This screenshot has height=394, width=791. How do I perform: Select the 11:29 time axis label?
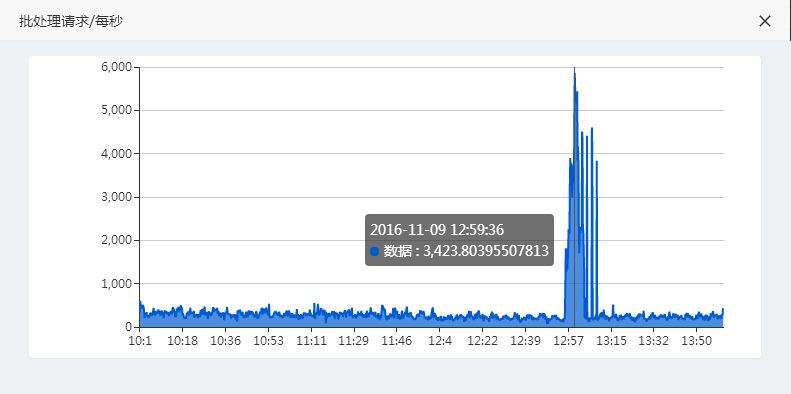pos(354,341)
